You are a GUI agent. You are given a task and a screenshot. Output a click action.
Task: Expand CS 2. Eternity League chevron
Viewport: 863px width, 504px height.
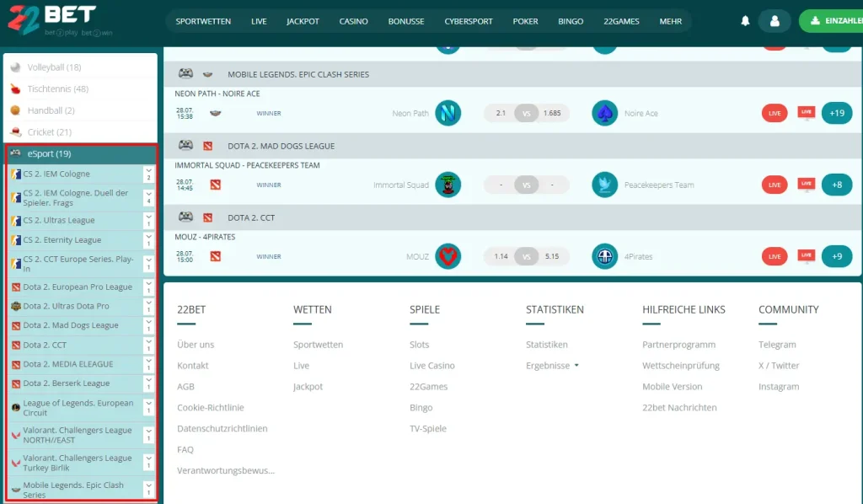pyautogui.click(x=148, y=240)
